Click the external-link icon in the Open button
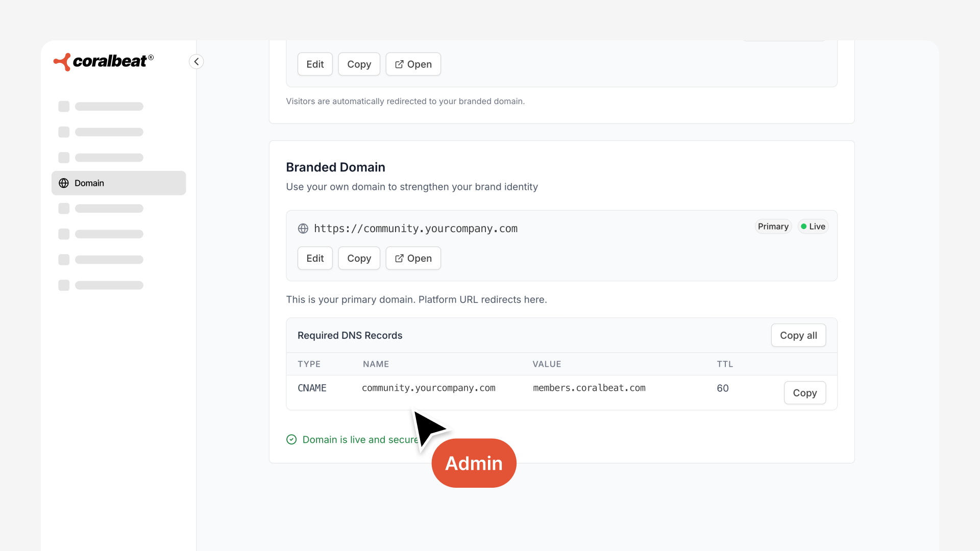 399,258
